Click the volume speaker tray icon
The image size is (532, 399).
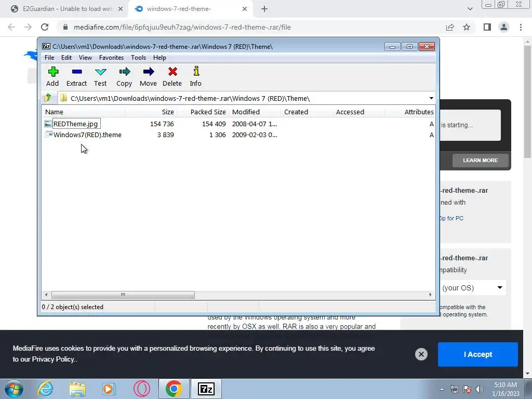click(480, 389)
